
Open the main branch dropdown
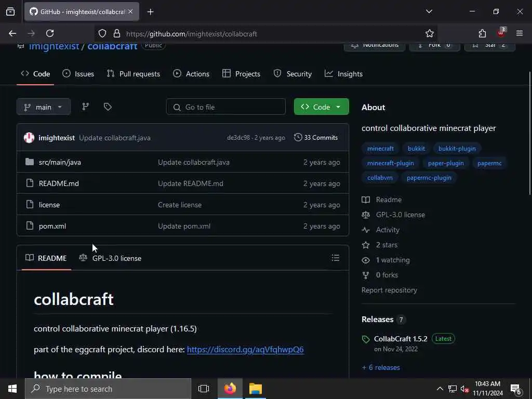pyautogui.click(x=44, y=107)
